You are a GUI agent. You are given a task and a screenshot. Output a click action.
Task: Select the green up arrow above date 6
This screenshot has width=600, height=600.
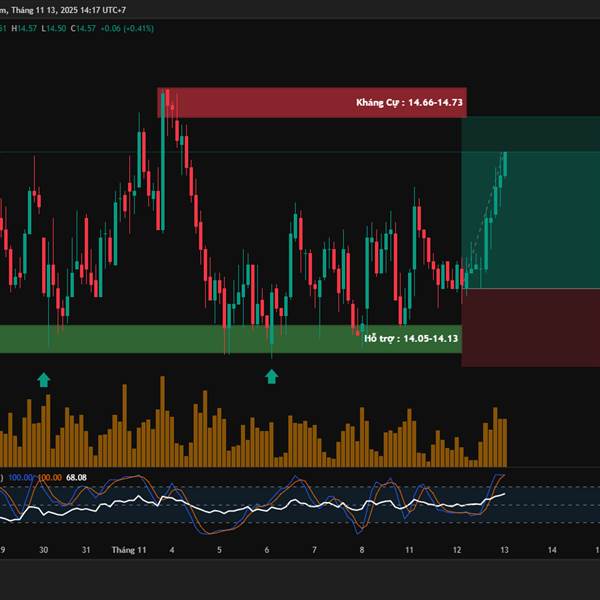272,377
